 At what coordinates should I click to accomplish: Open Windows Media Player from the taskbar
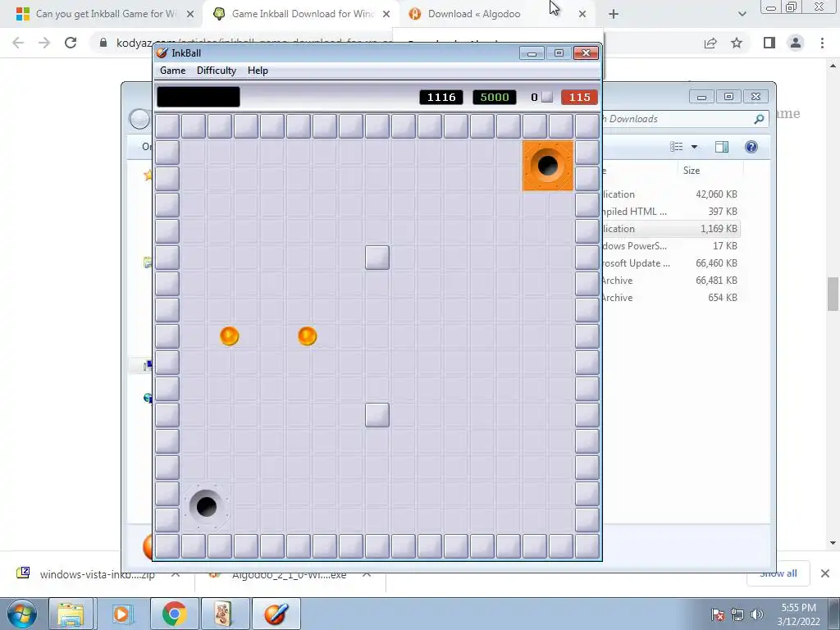tap(121, 614)
